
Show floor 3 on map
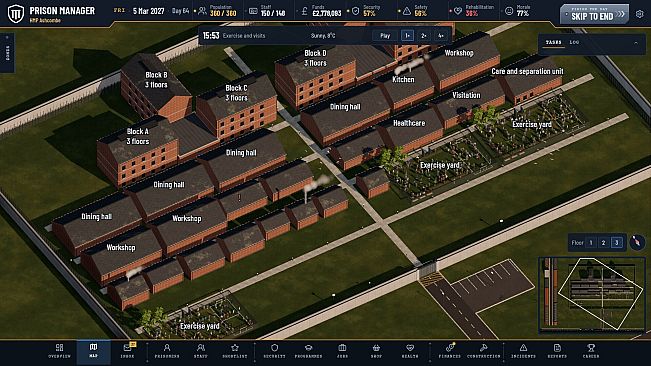pyautogui.click(x=617, y=243)
